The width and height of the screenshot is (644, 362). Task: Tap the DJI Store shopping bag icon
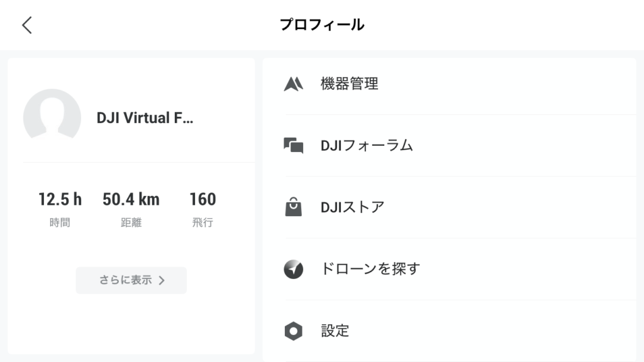pos(294,207)
